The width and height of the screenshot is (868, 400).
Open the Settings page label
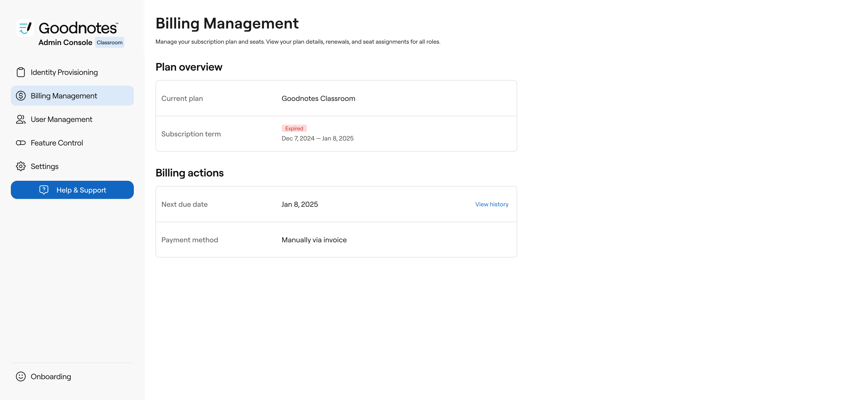coord(45,166)
